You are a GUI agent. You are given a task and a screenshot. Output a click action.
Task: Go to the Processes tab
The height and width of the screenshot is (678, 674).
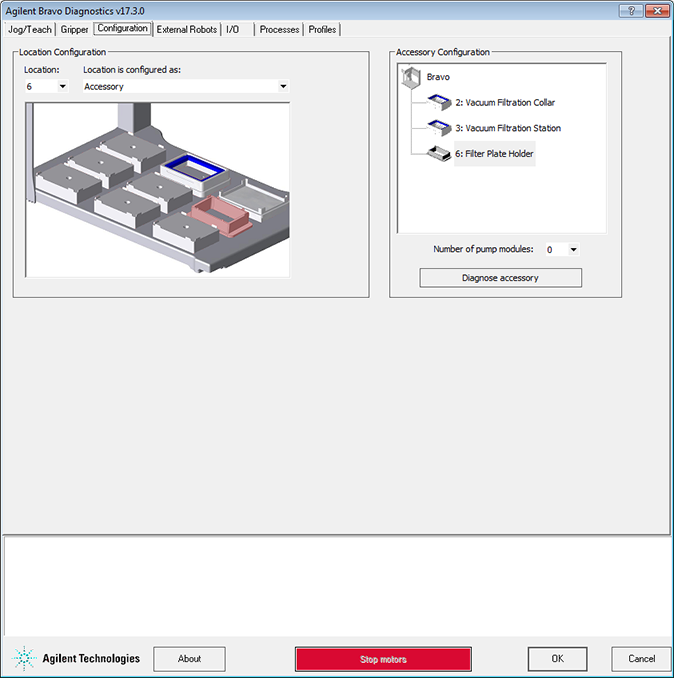279,29
